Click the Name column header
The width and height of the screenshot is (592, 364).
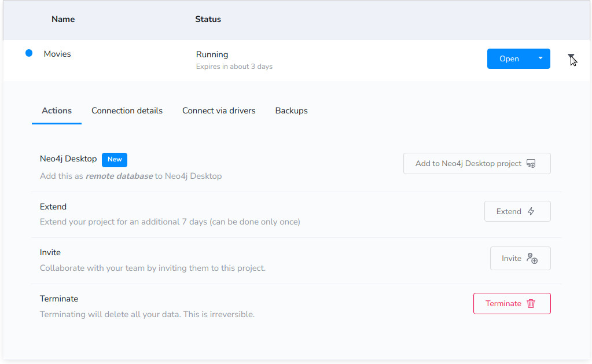[63, 19]
